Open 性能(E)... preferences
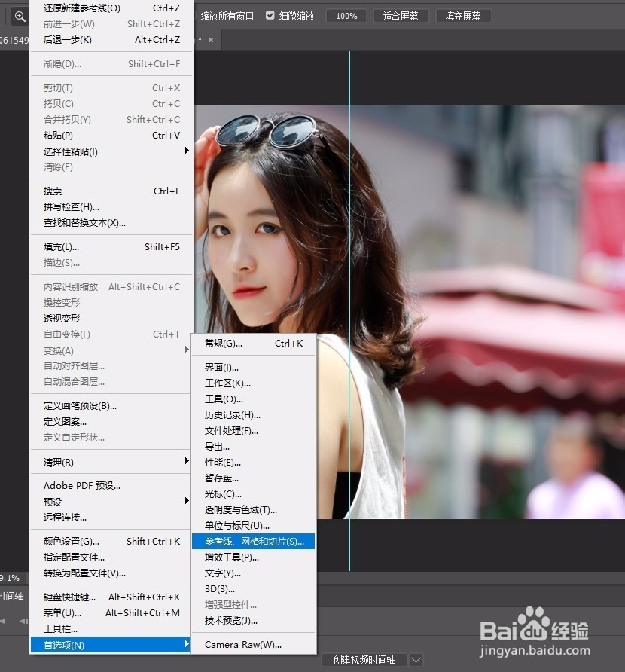 (254, 463)
